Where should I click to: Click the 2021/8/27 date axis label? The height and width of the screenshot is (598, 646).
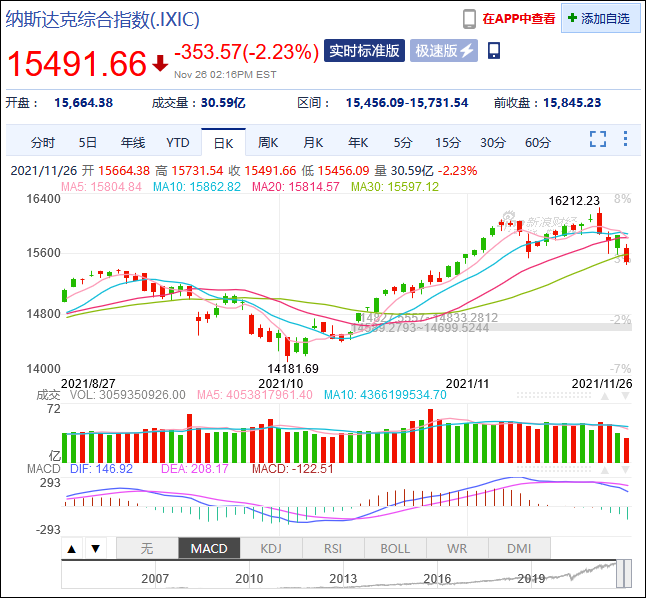coord(88,384)
